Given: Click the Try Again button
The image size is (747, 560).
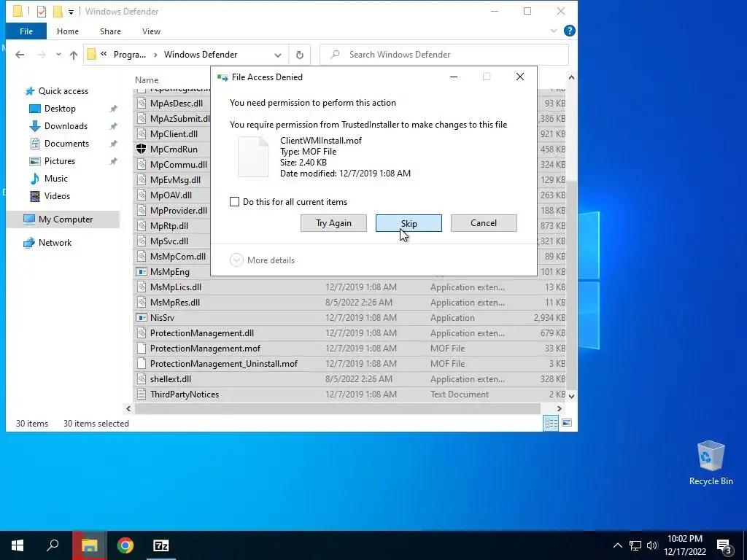Looking at the screenshot, I should [x=333, y=223].
